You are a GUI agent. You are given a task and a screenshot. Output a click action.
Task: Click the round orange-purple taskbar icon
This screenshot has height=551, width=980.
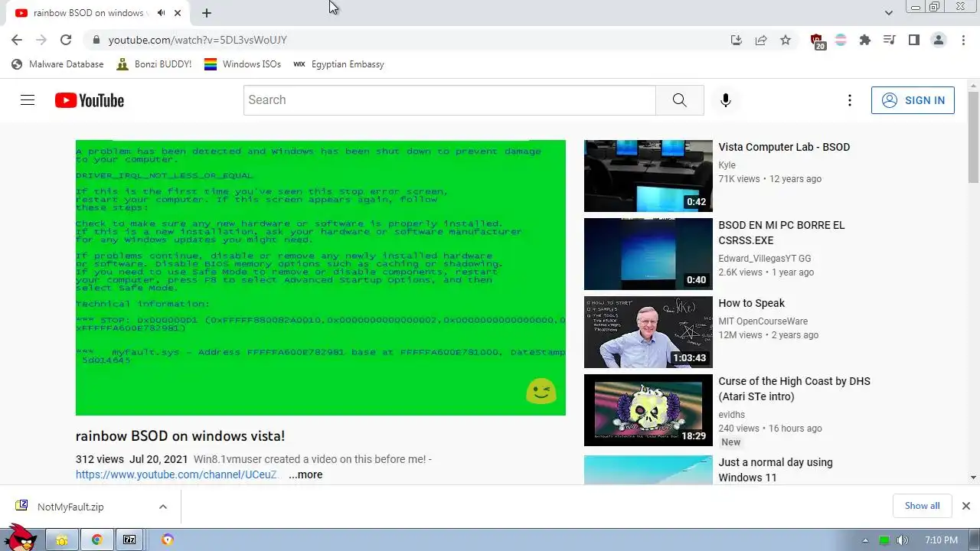pyautogui.click(x=167, y=540)
